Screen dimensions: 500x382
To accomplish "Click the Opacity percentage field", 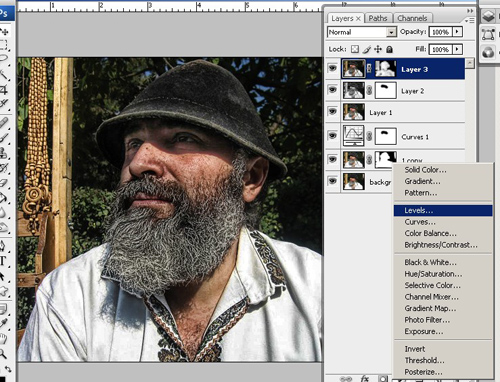I will coord(441,32).
